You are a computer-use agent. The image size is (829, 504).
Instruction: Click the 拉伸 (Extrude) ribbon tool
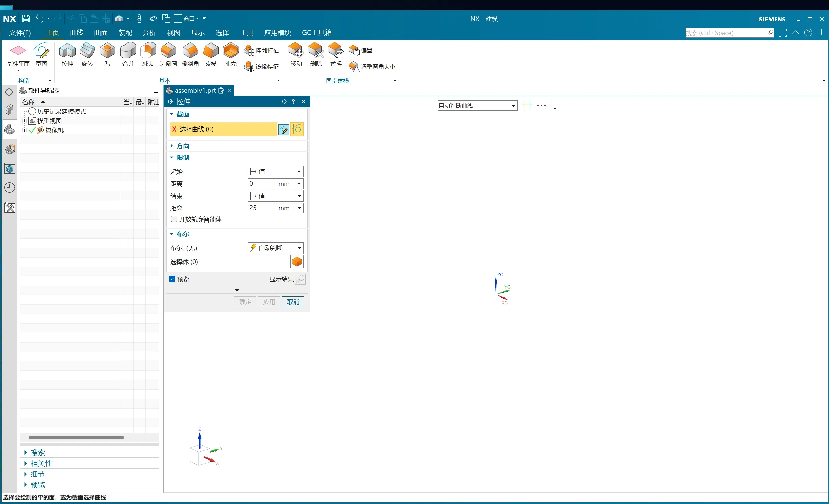click(x=67, y=54)
